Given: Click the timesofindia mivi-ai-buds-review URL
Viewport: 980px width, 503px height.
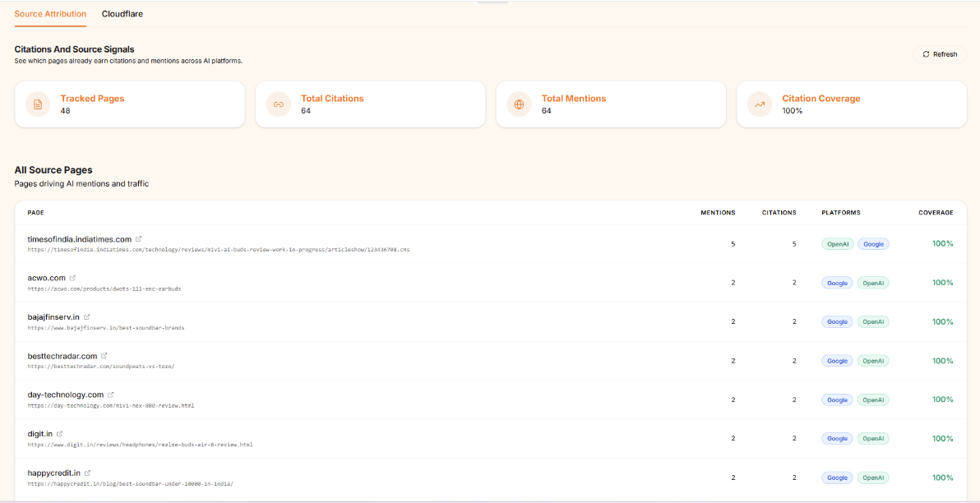Looking at the screenshot, I should pos(219,249).
